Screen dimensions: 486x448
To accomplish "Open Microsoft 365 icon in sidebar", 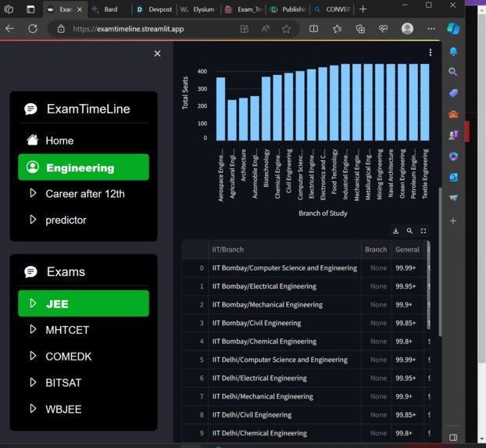I will (x=453, y=156).
